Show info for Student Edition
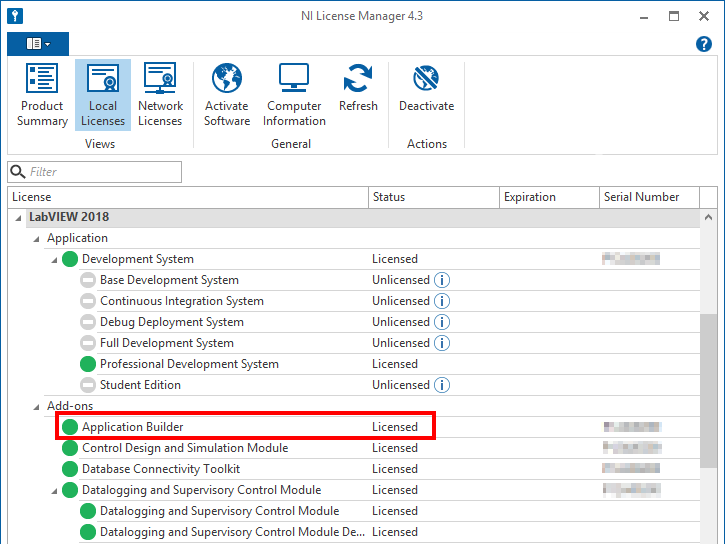The image size is (725, 544). click(x=442, y=385)
